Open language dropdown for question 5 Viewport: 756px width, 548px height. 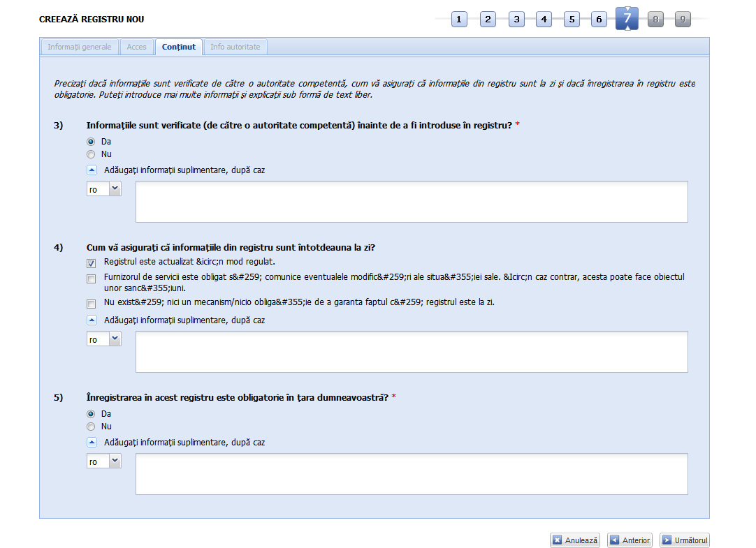(x=104, y=461)
